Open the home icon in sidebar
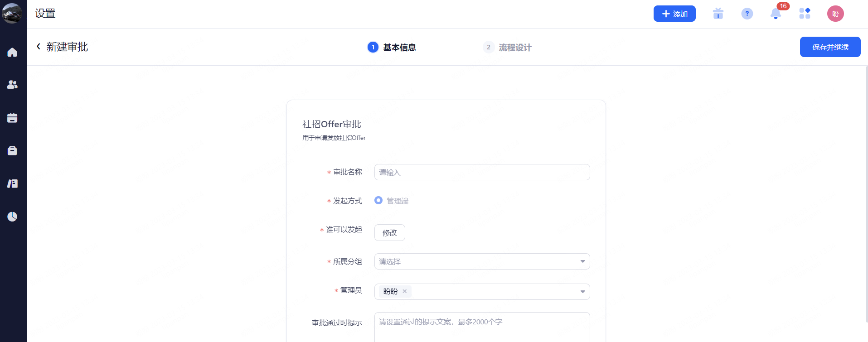This screenshot has height=342, width=868. coord(12,52)
